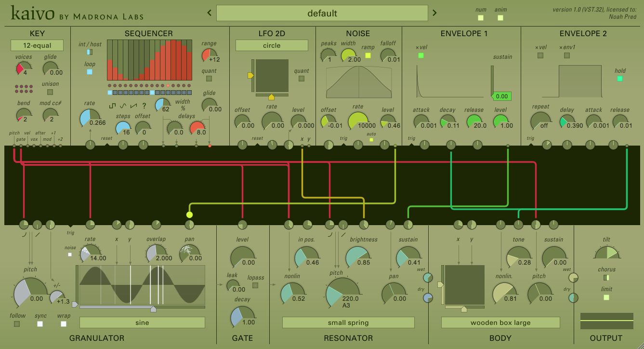
Task: Toggle the num display checkbox
Action: (x=481, y=18)
